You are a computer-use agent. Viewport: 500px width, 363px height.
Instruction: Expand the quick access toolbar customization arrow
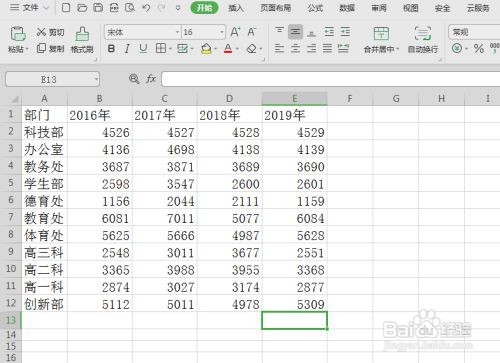[178, 8]
